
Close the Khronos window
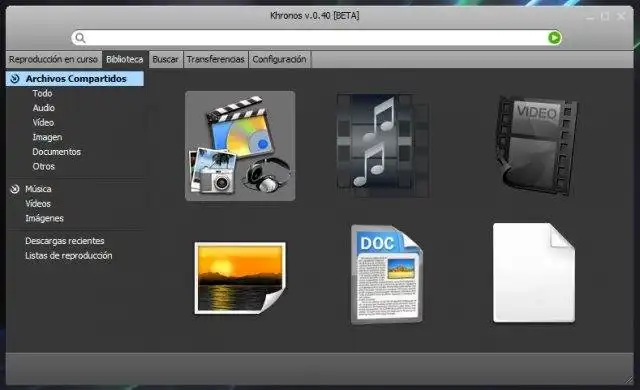621,16
